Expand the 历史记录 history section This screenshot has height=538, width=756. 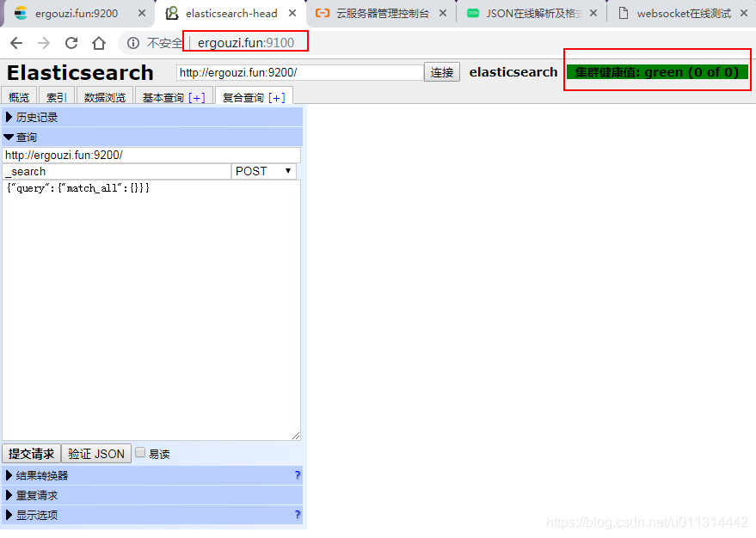point(152,117)
